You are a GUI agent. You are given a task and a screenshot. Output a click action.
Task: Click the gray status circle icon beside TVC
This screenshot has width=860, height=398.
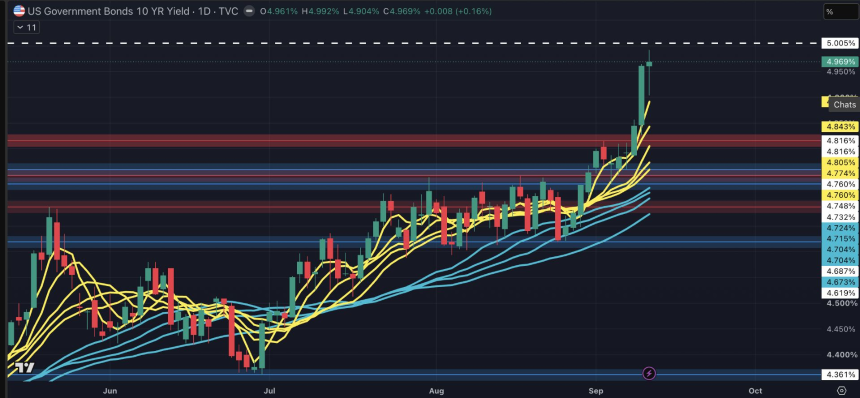(x=249, y=11)
